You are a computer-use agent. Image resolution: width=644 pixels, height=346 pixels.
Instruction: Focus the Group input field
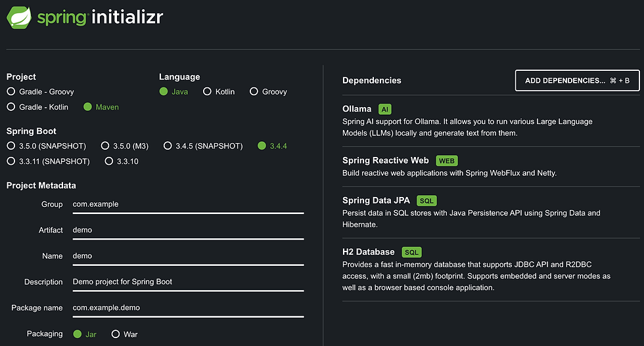(x=188, y=204)
